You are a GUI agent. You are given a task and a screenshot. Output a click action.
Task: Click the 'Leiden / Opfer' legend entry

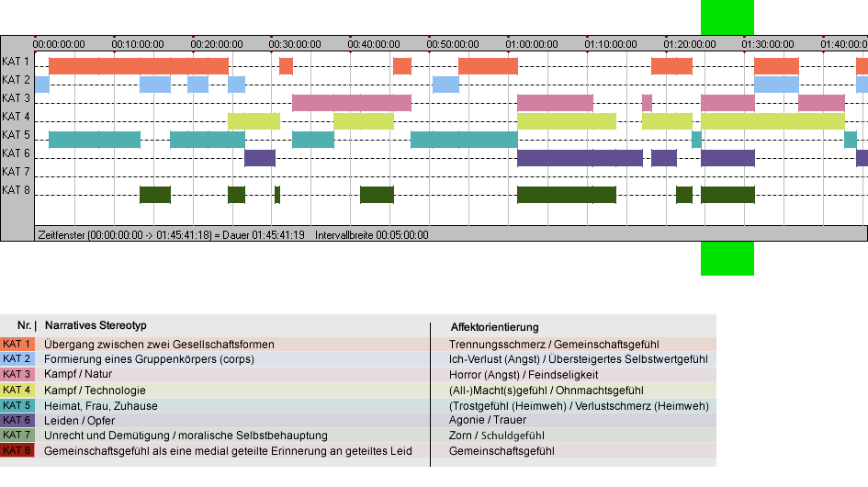79,421
